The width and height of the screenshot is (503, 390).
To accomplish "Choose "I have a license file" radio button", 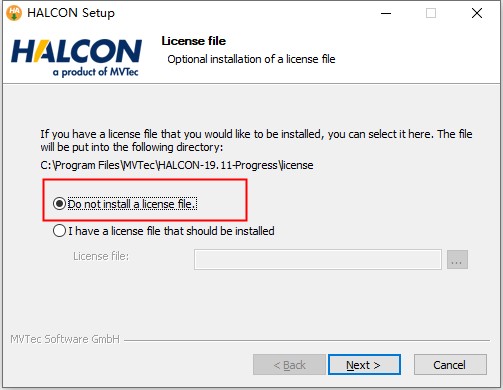I will tap(59, 231).
